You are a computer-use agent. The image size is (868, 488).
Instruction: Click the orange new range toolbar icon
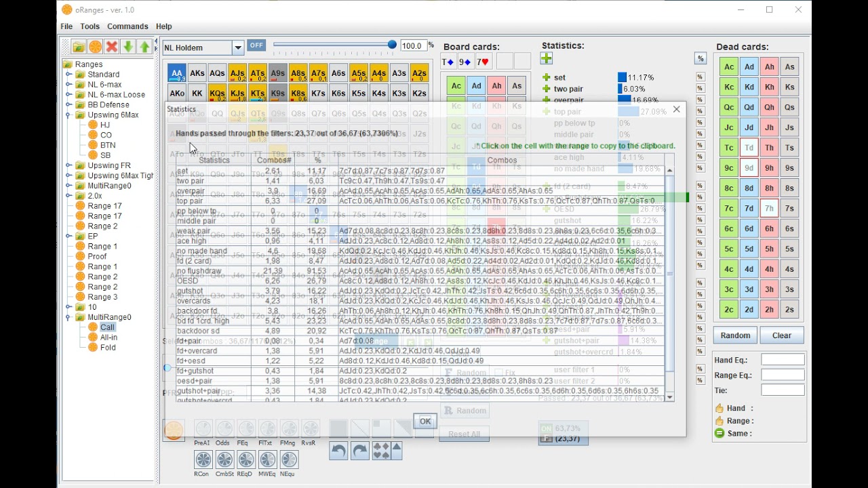[x=96, y=47]
